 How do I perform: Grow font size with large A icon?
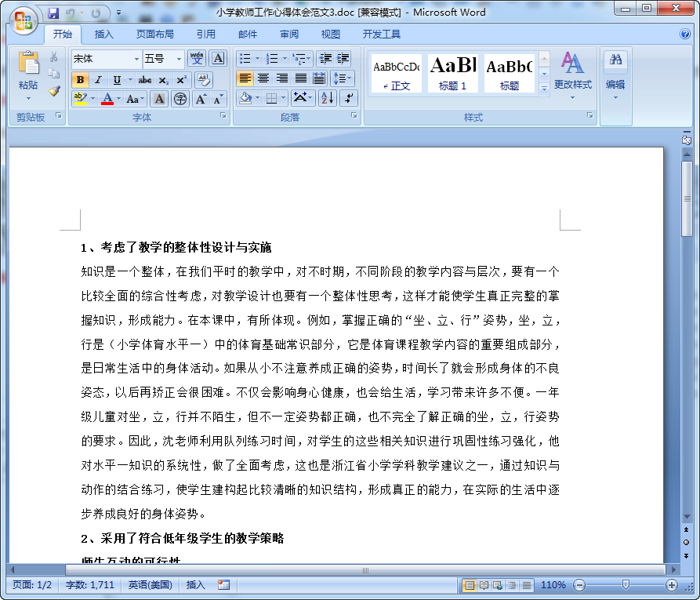[201, 99]
